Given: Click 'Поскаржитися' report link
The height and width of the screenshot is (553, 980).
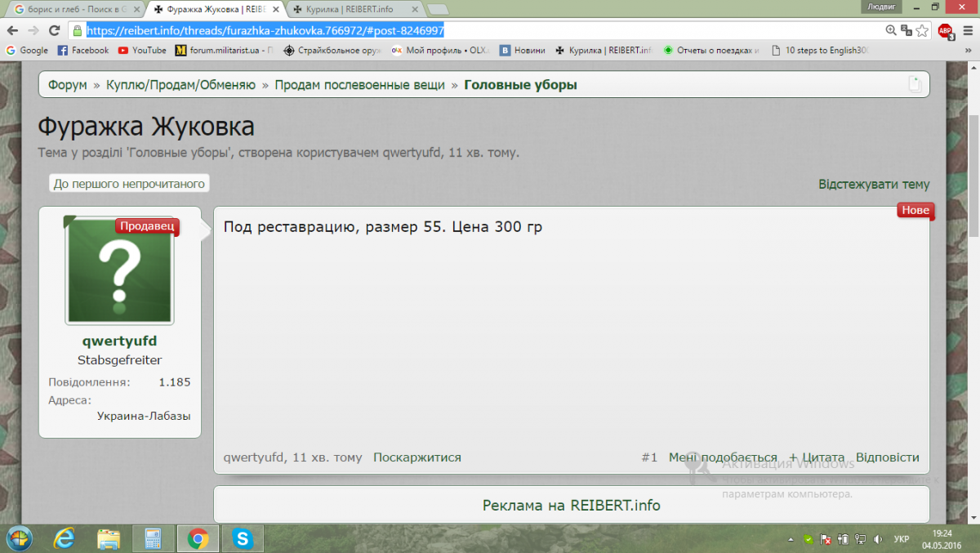Looking at the screenshot, I should (x=417, y=457).
